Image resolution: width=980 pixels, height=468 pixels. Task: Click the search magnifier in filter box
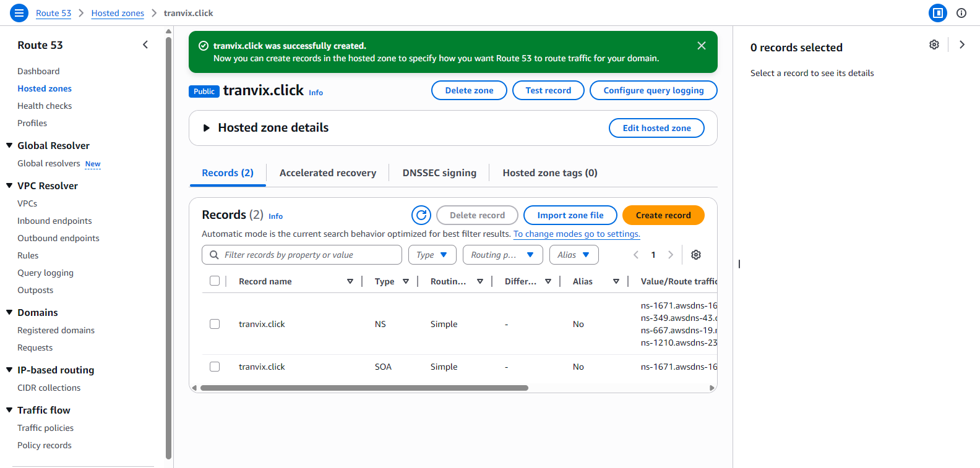coord(214,255)
